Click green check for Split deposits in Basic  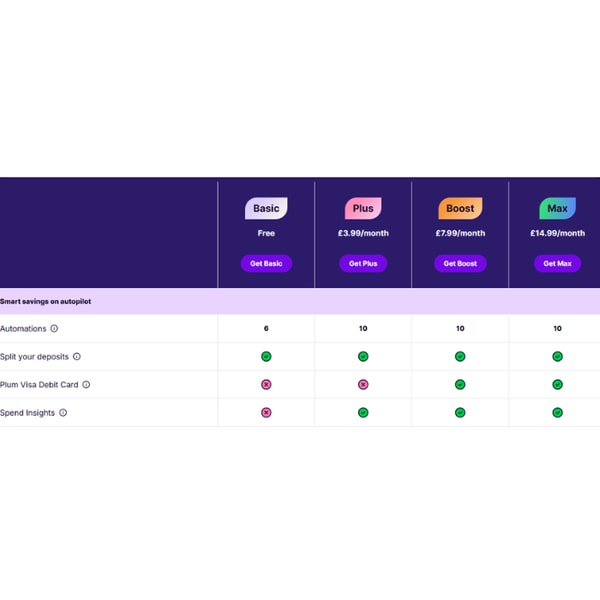[266, 356]
